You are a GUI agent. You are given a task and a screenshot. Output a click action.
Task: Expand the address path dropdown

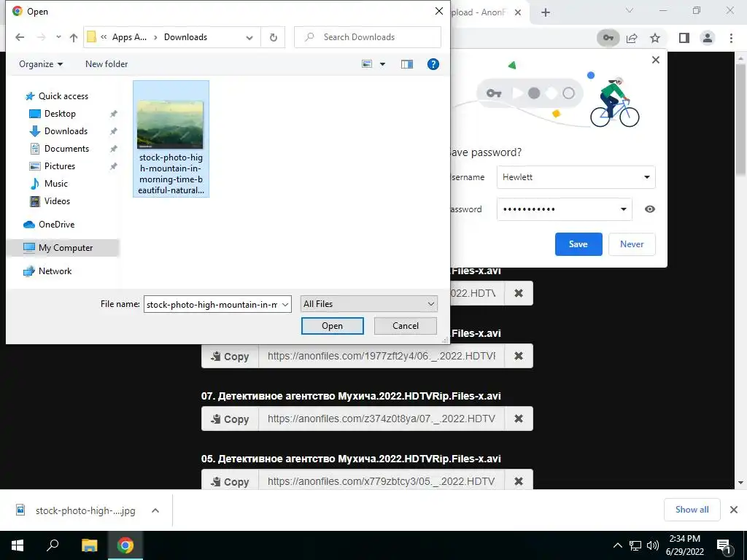(249, 38)
